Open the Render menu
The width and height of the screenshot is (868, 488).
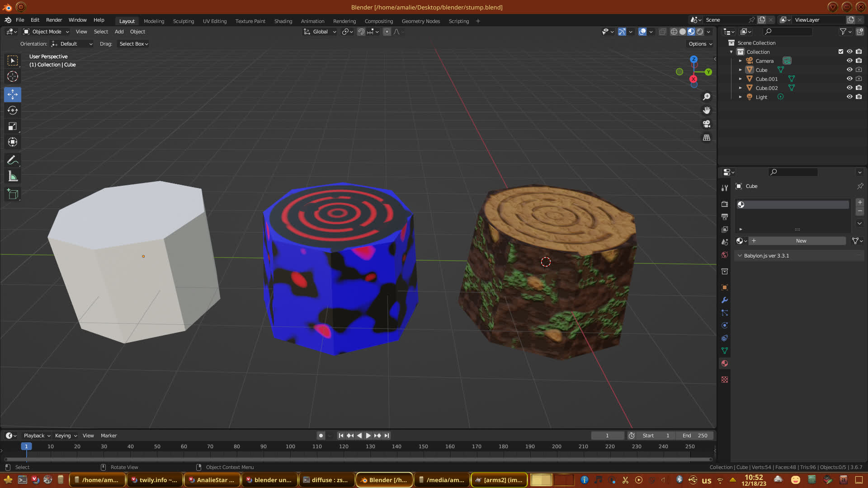[x=54, y=20]
